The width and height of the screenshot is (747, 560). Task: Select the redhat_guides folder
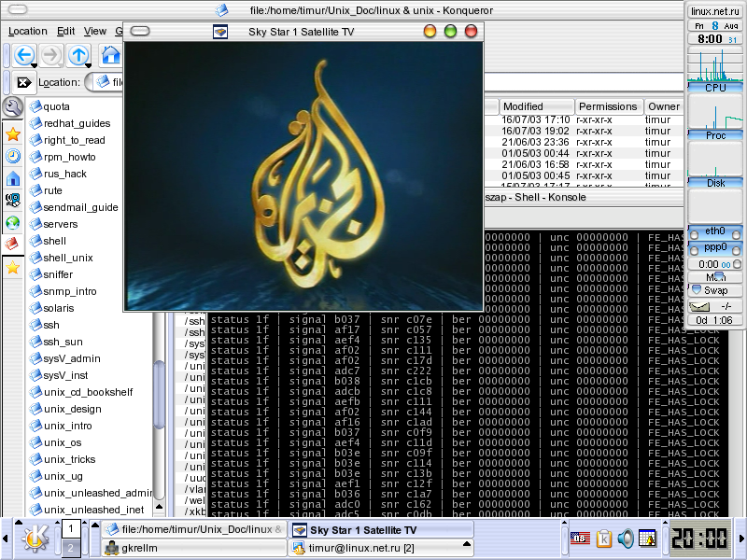[x=70, y=123]
